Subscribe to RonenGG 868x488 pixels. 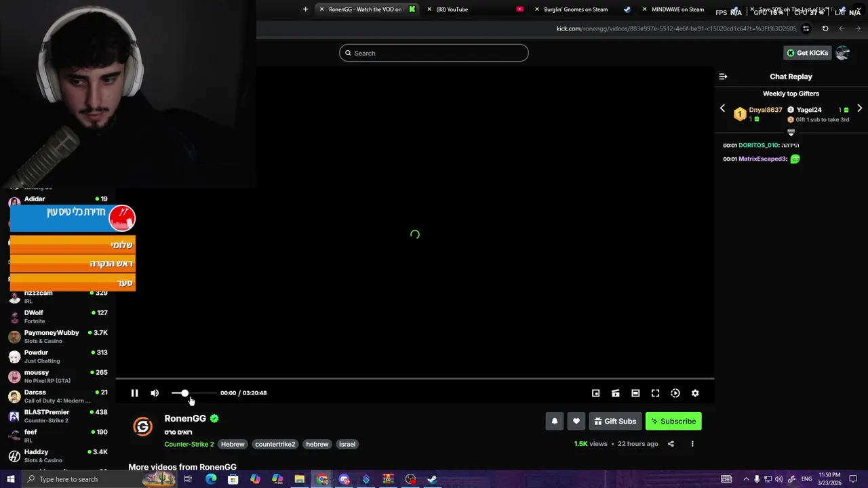pyautogui.click(x=673, y=421)
